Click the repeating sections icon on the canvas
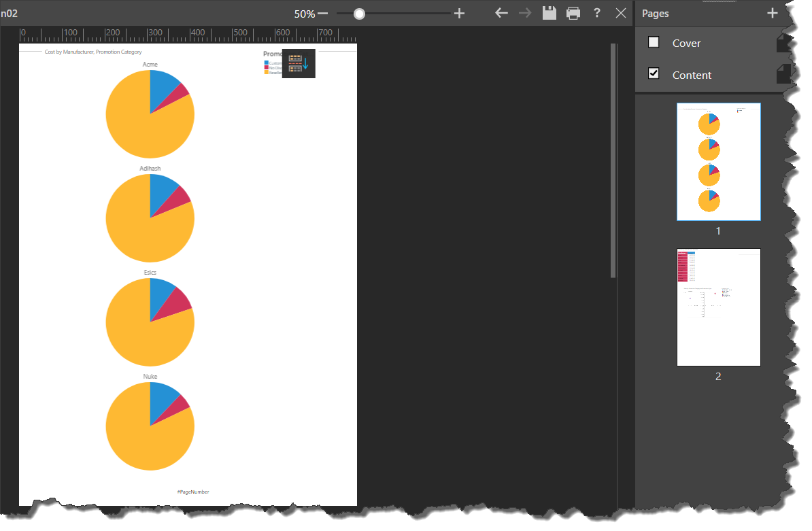812x531 pixels. [299, 64]
